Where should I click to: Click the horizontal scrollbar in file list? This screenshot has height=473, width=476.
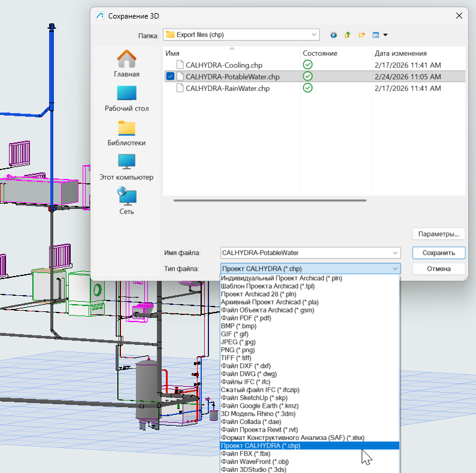[269, 201]
